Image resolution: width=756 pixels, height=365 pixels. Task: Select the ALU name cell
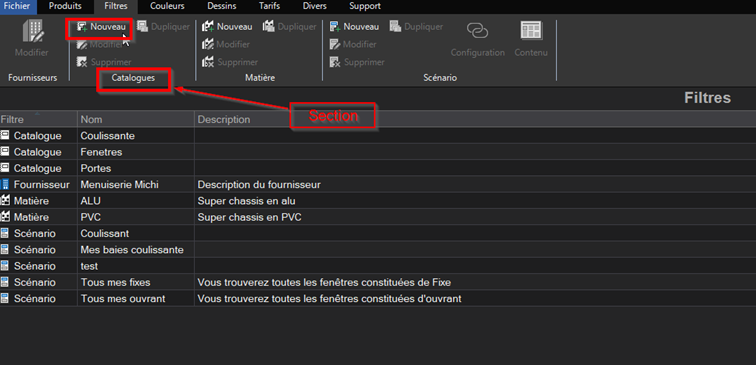pos(136,201)
